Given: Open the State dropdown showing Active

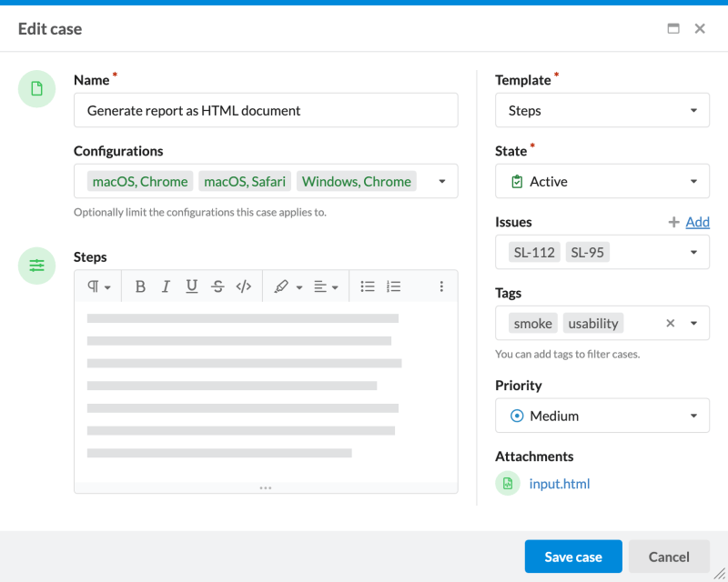Looking at the screenshot, I should point(602,182).
